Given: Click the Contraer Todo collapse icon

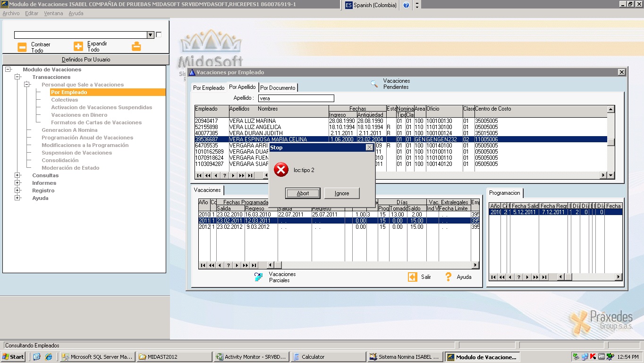Looking at the screenshot, I should point(22,47).
